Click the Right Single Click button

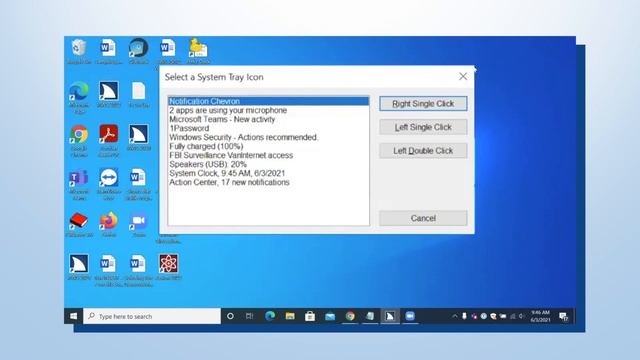(423, 104)
